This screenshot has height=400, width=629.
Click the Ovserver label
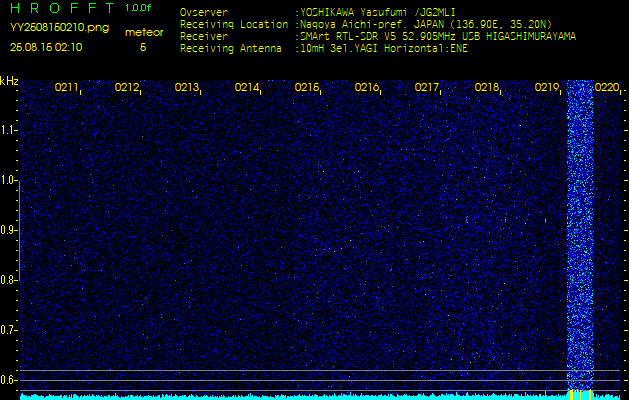204,12
